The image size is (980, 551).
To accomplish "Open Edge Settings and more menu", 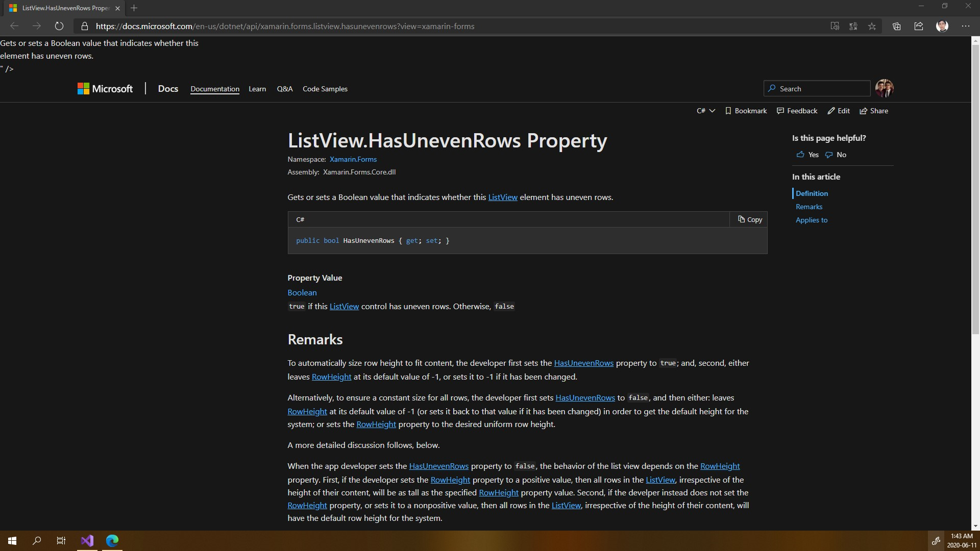I will tap(966, 26).
